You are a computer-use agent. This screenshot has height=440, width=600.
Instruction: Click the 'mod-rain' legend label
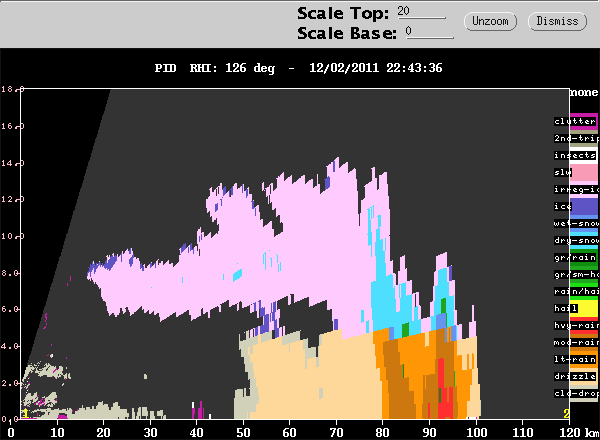point(576,342)
